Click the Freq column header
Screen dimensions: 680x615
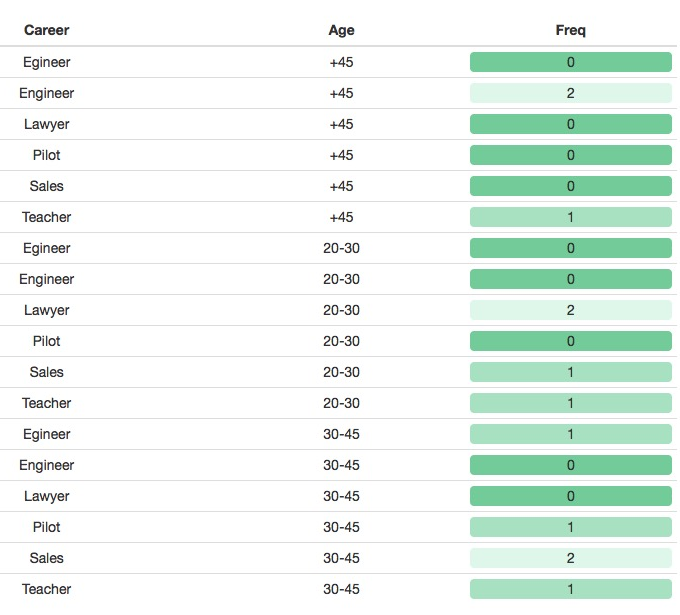[570, 30]
